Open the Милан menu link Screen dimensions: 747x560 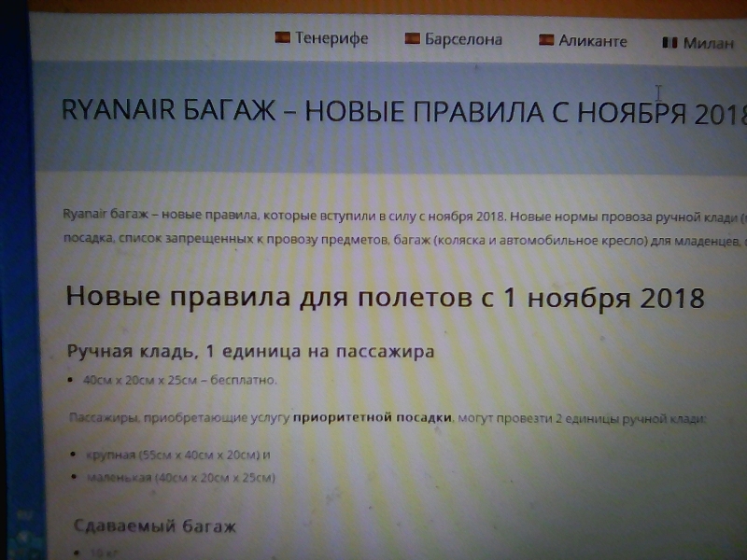tap(709, 43)
